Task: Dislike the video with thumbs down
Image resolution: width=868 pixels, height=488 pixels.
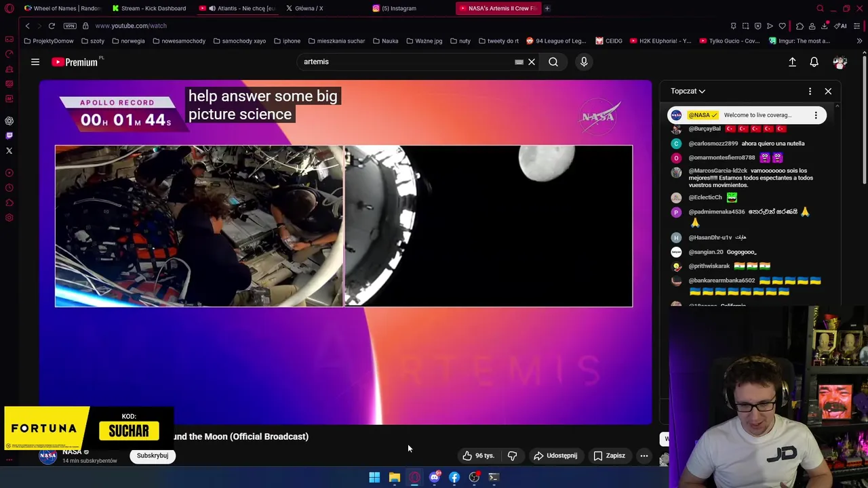Action: point(513,455)
